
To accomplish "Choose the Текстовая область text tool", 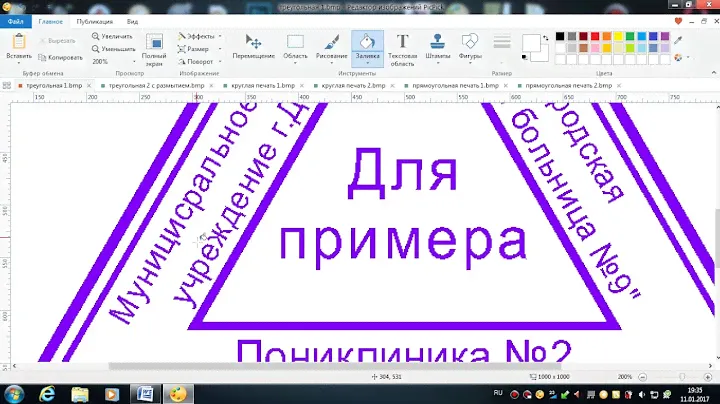I will coord(403,46).
